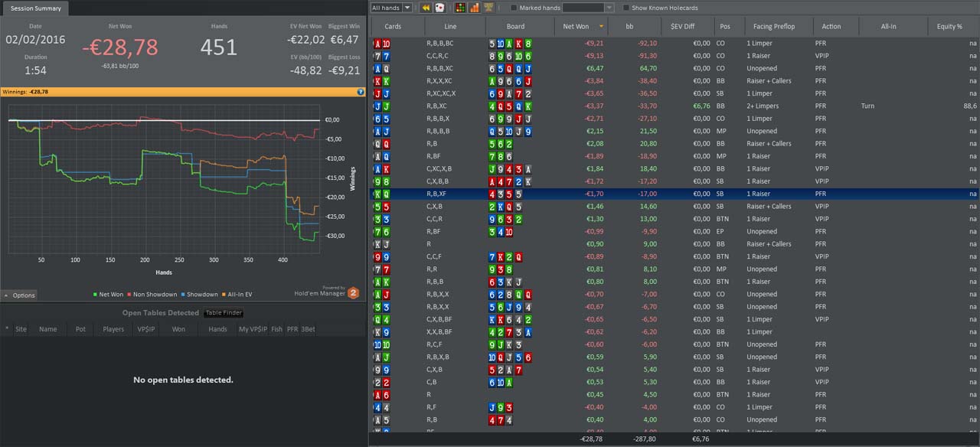The image size is (980, 447).
Task: Click the 88,6 equity value
Action: [x=969, y=106]
